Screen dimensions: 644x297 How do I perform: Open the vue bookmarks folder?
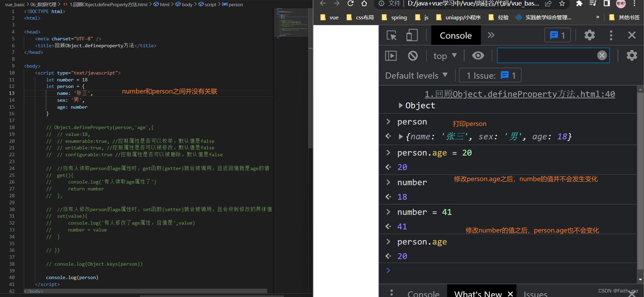(330, 17)
